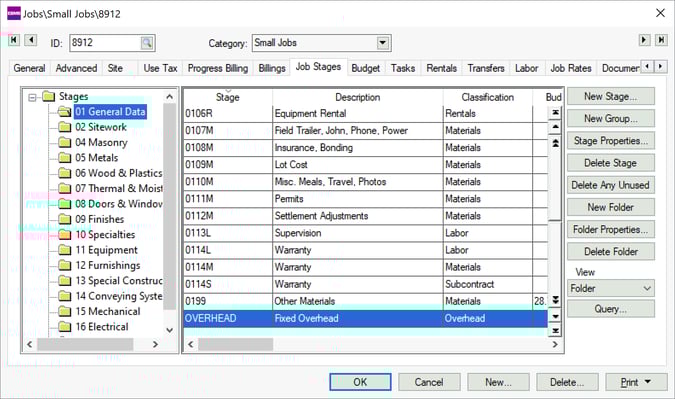Click the Lot Cost description cell
The image size is (675, 399).
coord(358,165)
